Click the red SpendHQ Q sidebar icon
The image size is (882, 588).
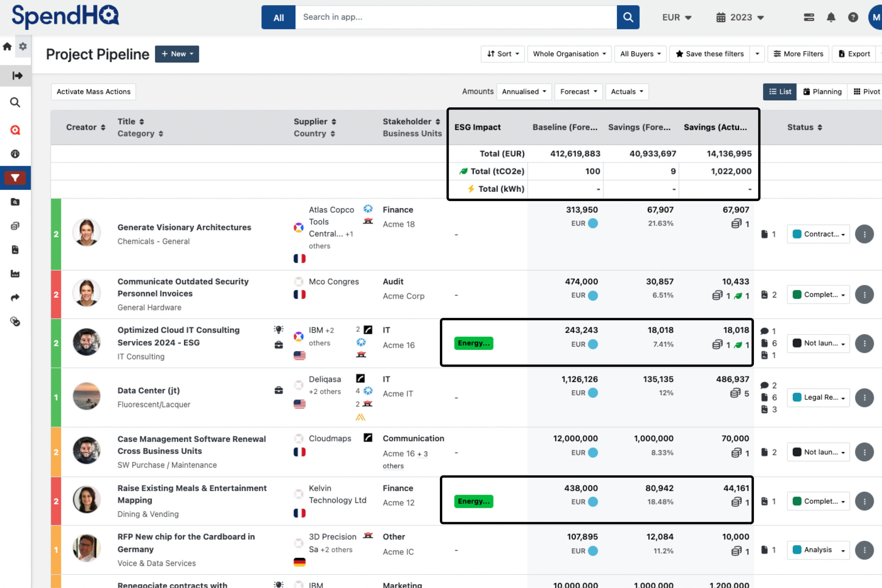15,130
